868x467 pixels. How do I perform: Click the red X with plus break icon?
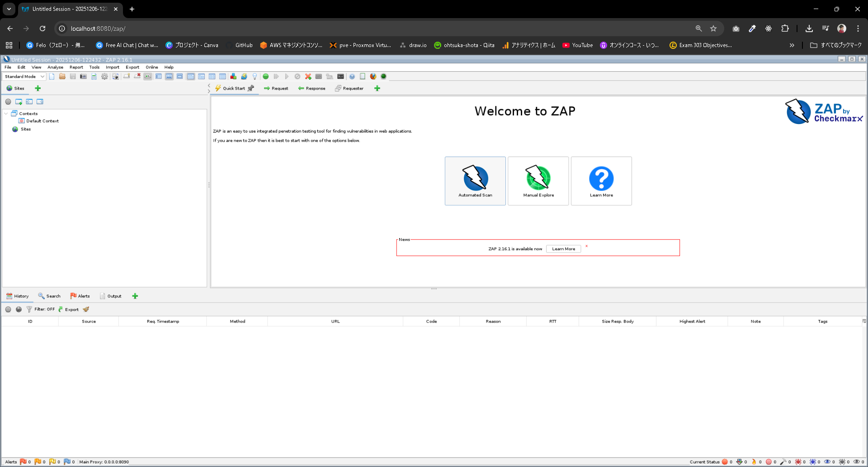coord(308,76)
